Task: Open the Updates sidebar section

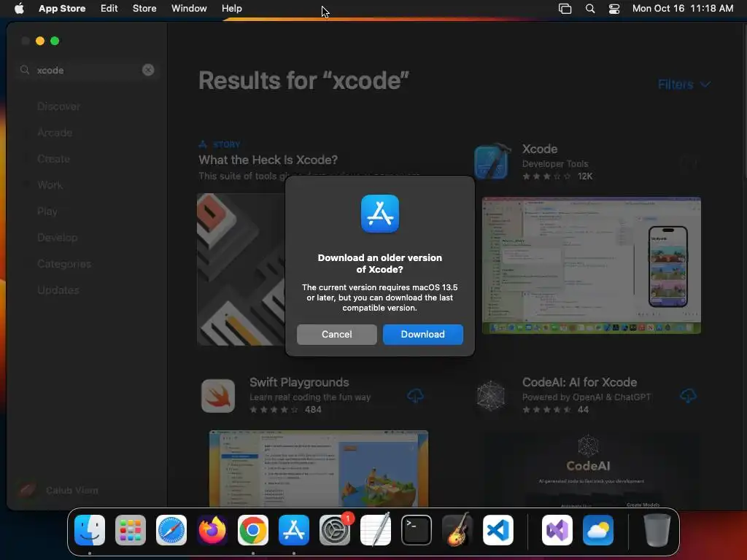Action: click(58, 290)
